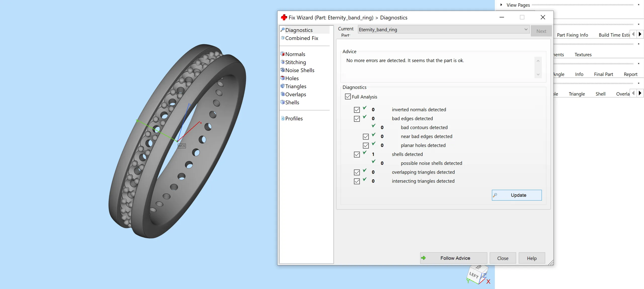The width and height of the screenshot is (644, 289).
Task: Select the Holes diagnostic tool
Action: pos(292,78)
